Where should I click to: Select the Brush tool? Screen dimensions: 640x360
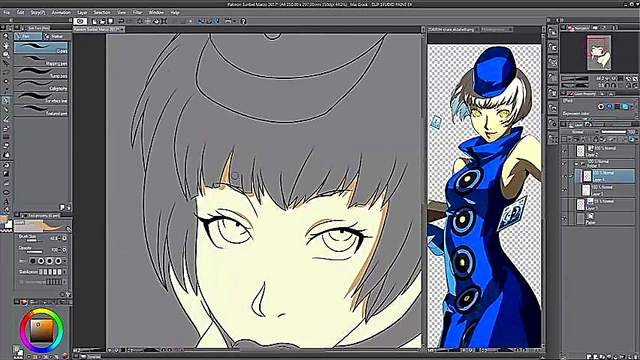coord(6,119)
